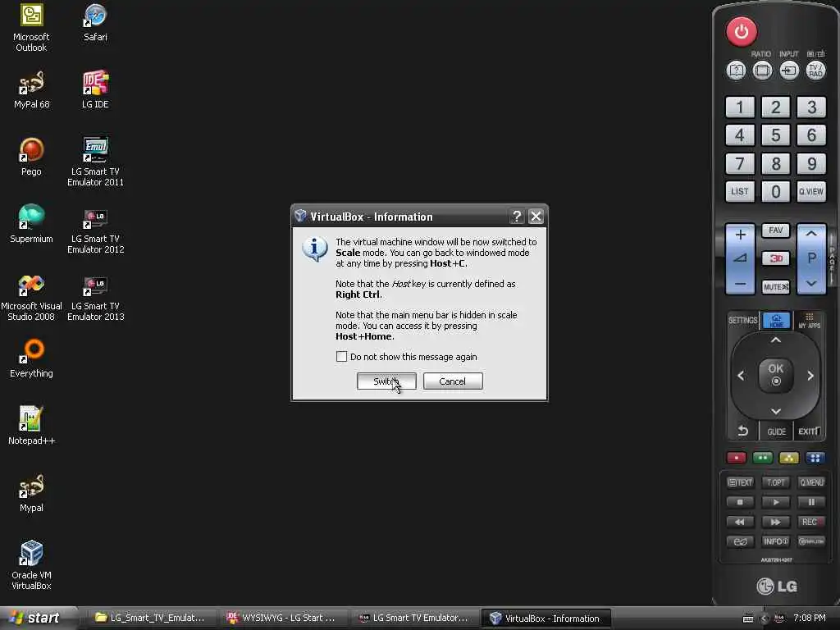This screenshot has height=630, width=840.
Task: Click the rewind button on the remote
Action: pos(740,522)
